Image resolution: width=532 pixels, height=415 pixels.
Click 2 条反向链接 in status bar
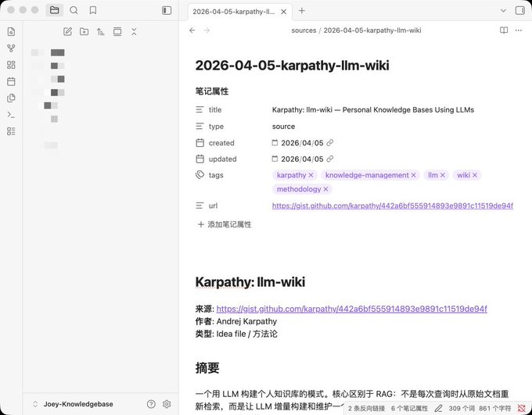pos(366,408)
